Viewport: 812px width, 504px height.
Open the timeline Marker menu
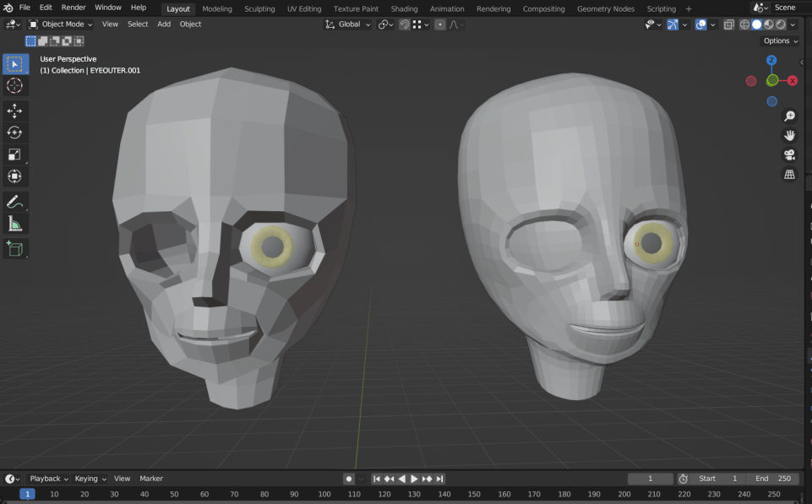coord(151,479)
